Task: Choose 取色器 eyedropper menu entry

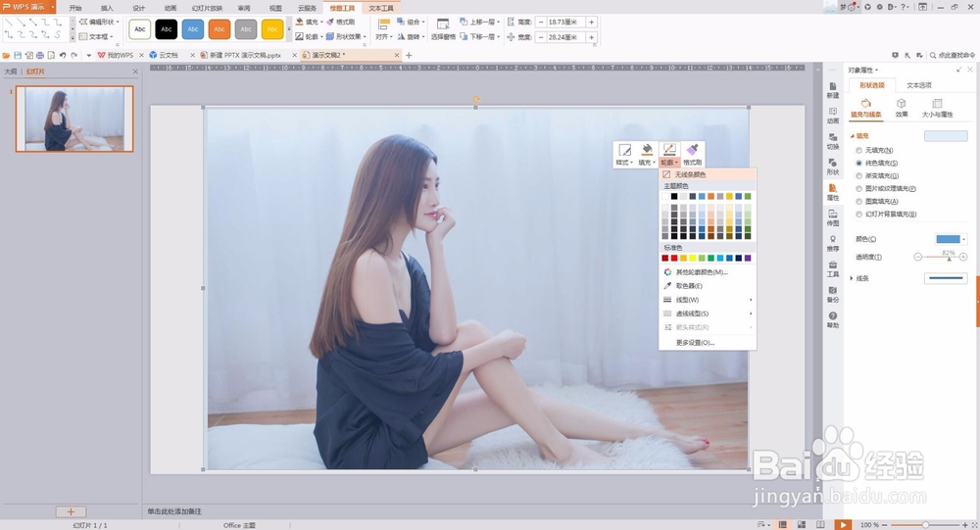Action: click(708, 286)
